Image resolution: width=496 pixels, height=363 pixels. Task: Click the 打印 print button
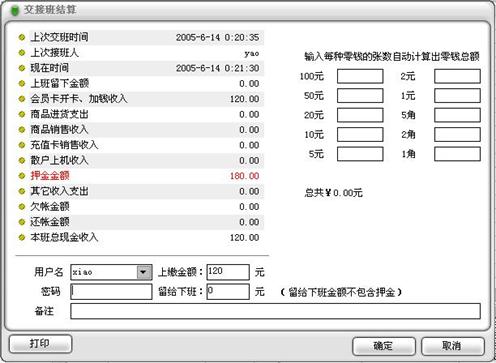40,344
